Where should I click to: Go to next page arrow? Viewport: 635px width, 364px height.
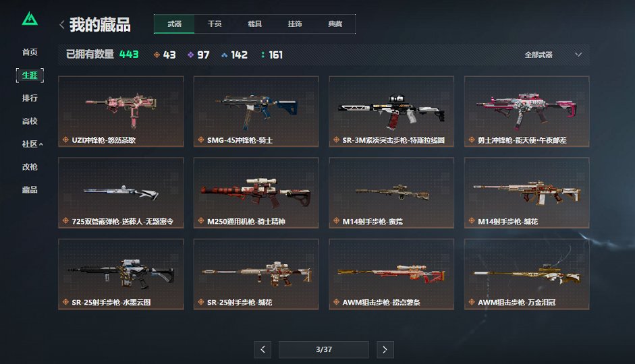click(385, 349)
